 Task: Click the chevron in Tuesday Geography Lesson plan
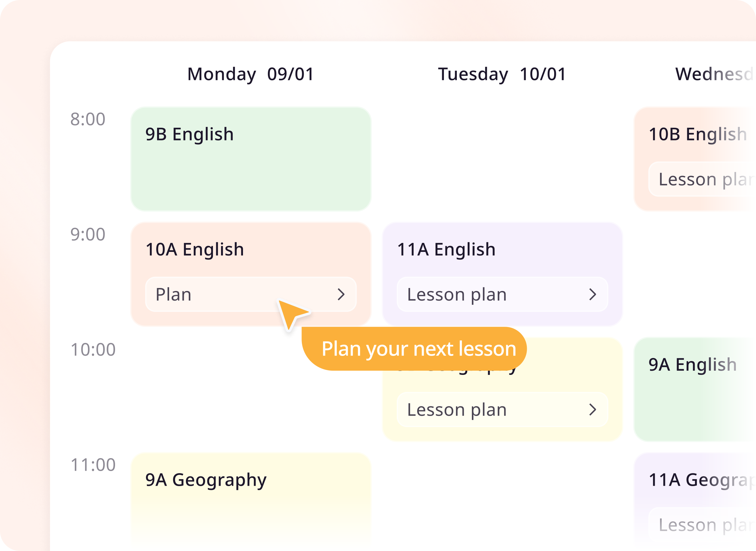point(592,409)
